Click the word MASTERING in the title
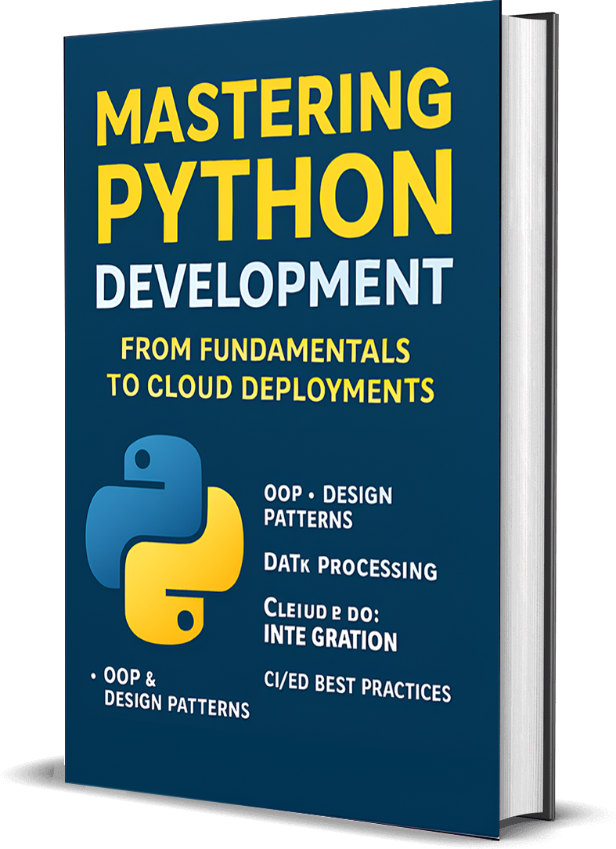 tap(274, 107)
